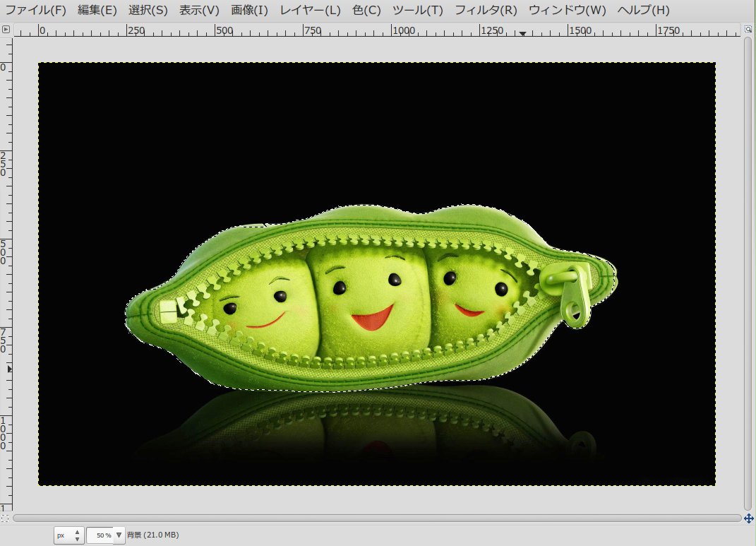Open the ウィンドウ(W) menu

(x=567, y=10)
